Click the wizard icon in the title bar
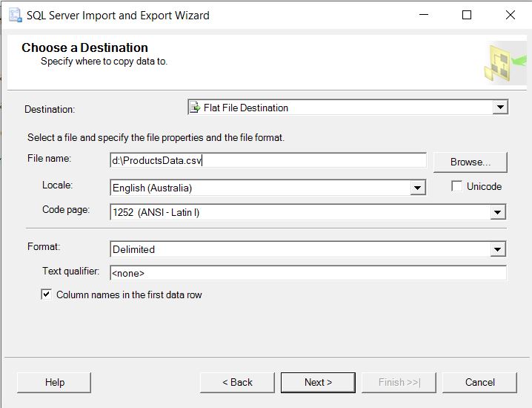This screenshot has width=532, height=408. tap(15, 15)
